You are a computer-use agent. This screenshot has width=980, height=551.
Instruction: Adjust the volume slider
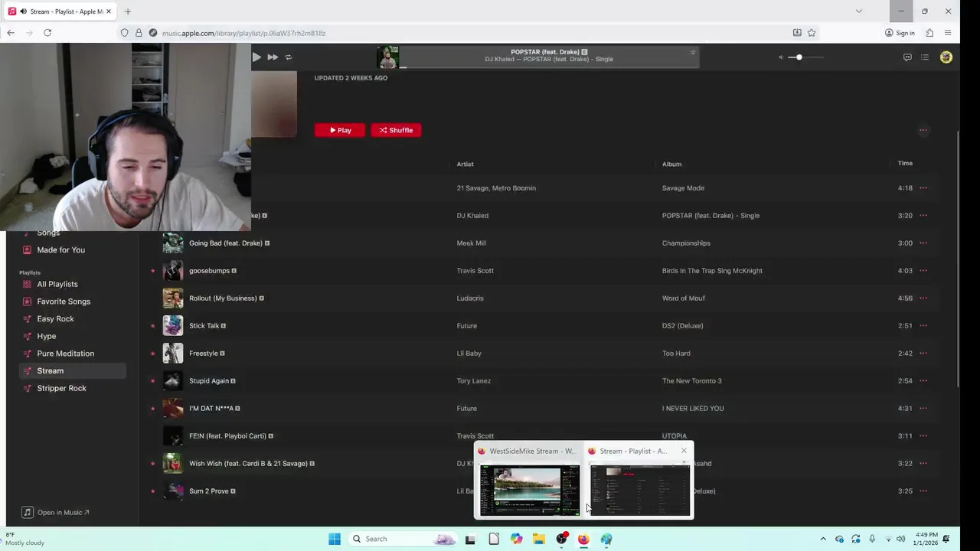point(807,57)
